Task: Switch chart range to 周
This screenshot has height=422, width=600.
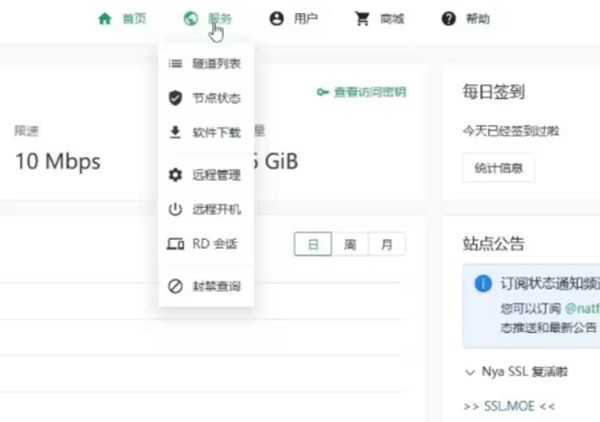Action: [x=350, y=244]
